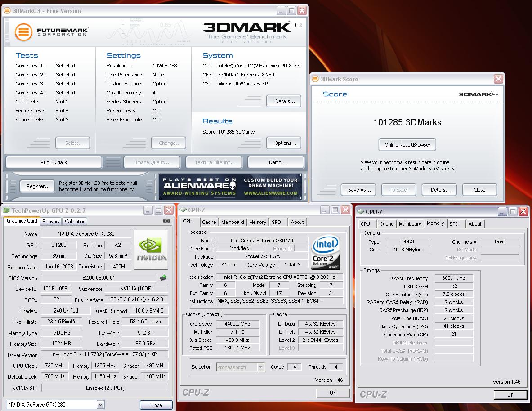
Task: Open SPD tab in middle CPU-Z window
Action: point(276,222)
